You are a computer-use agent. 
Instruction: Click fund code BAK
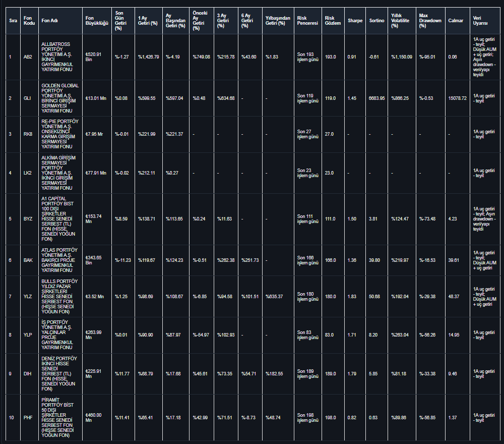point(28,260)
